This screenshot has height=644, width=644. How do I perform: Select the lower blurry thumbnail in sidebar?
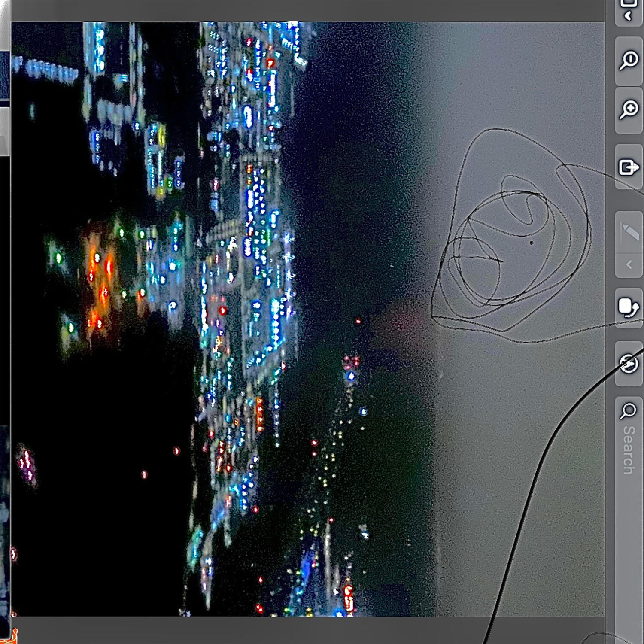4,515
